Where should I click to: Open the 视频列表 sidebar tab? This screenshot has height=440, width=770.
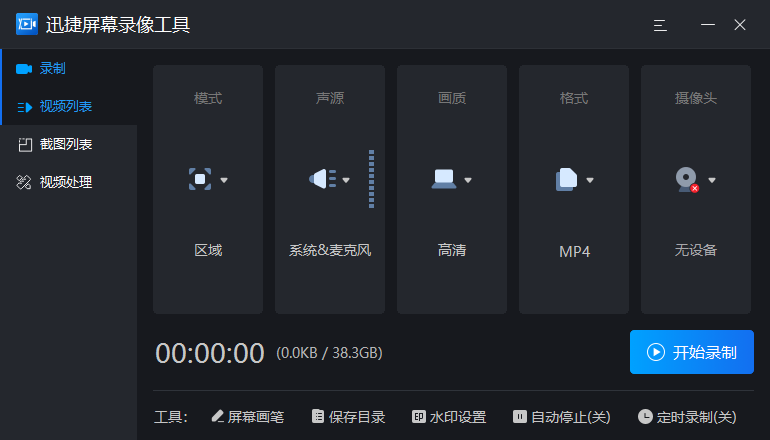click(x=69, y=106)
